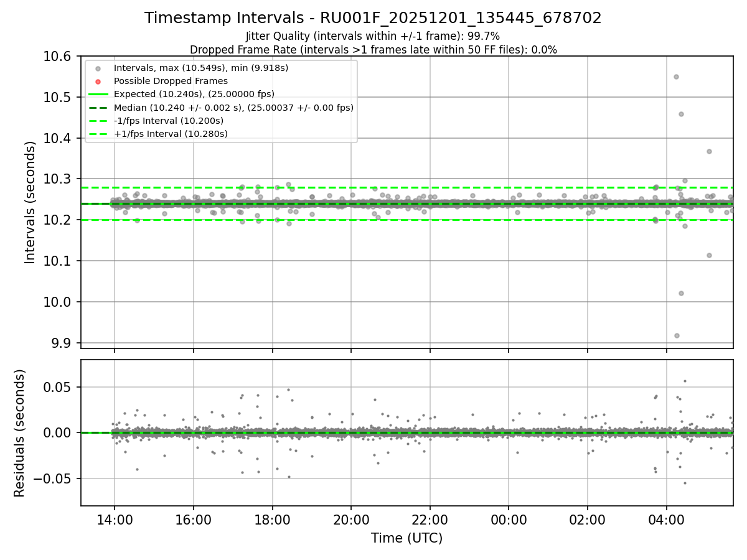This screenshot has height=560, width=747.
Task: Click the 'Residuals (seconds)' y-axis label
Action: point(19,433)
